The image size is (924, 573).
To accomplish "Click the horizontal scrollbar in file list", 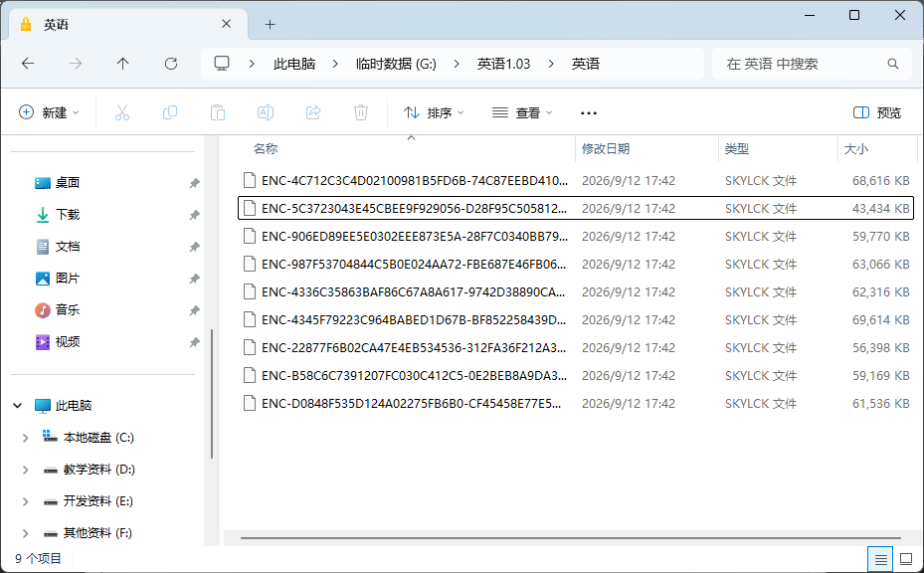I will (571, 537).
